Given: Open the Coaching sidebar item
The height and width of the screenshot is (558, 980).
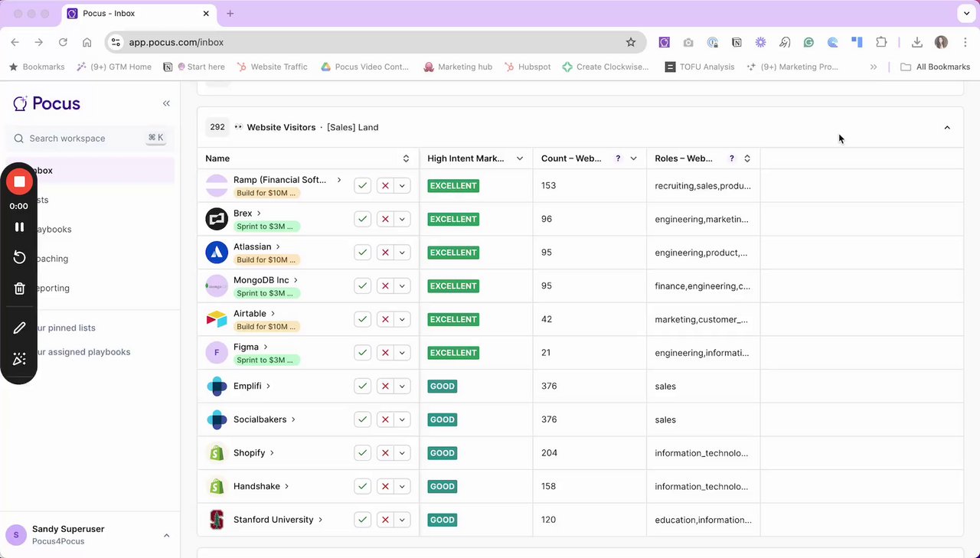Looking at the screenshot, I should [x=90, y=259].
